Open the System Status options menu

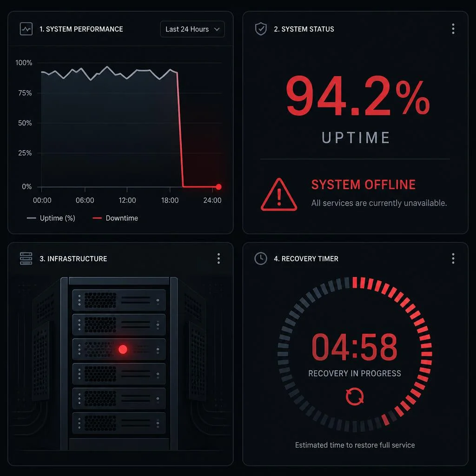pos(453,29)
